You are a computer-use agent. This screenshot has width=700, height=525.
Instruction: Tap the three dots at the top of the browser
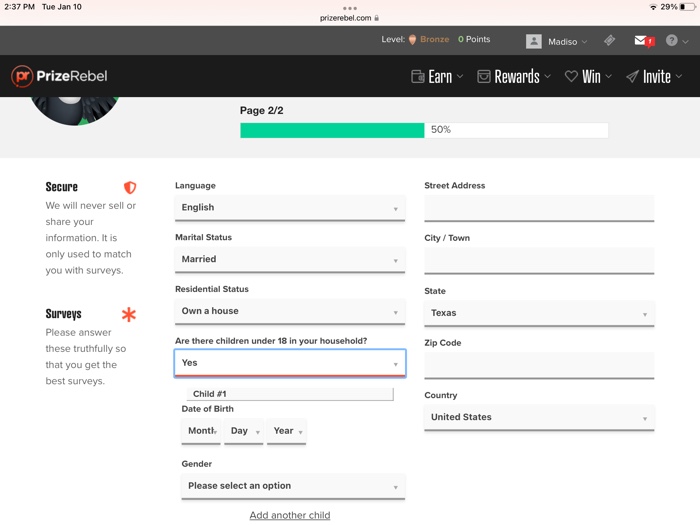click(x=350, y=8)
